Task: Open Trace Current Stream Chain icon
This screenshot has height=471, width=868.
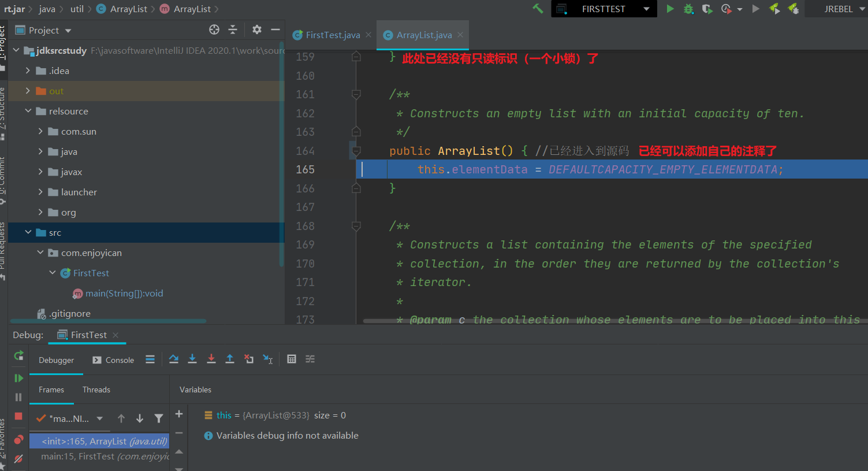Action: click(310, 359)
